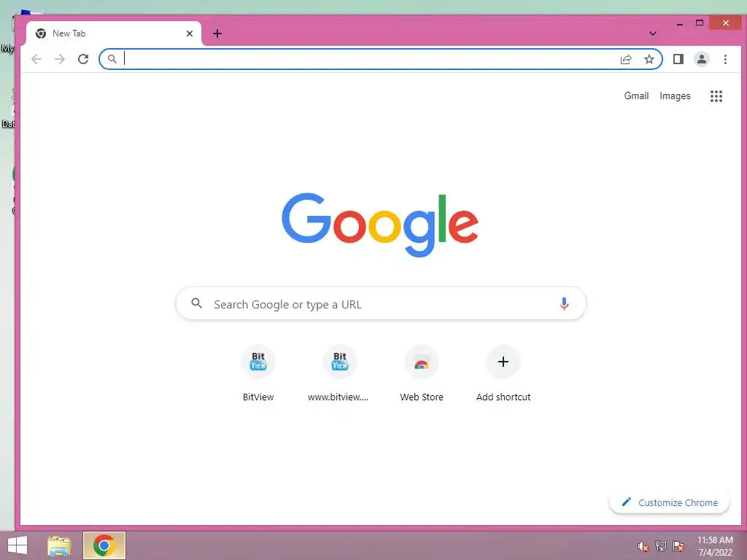Open the Action Center flag icon
The width and height of the screenshot is (747, 560).
(x=678, y=546)
